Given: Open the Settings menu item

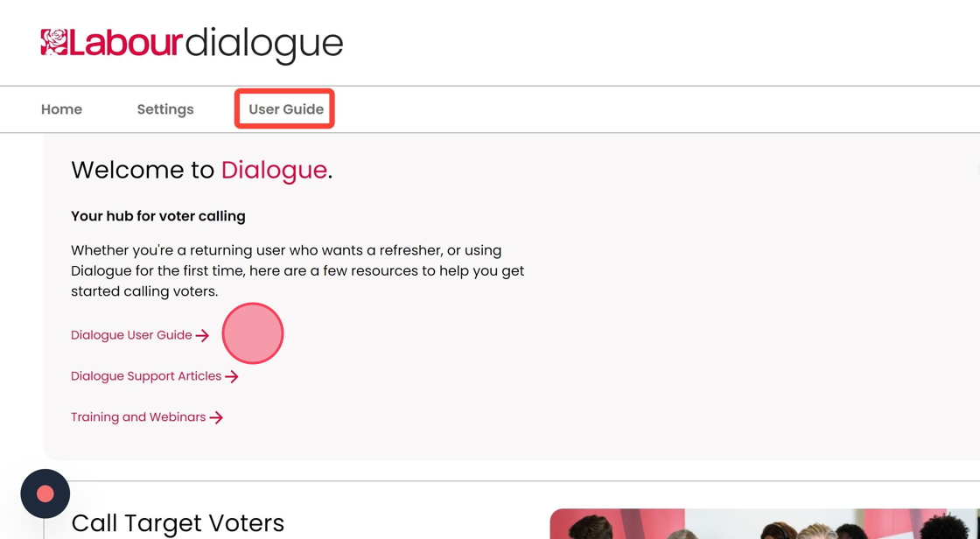Looking at the screenshot, I should pyautogui.click(x=165, y=109).
